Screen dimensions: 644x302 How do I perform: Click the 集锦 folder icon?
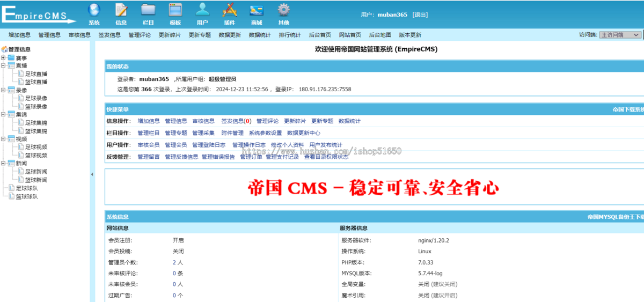tap(11, 114)
